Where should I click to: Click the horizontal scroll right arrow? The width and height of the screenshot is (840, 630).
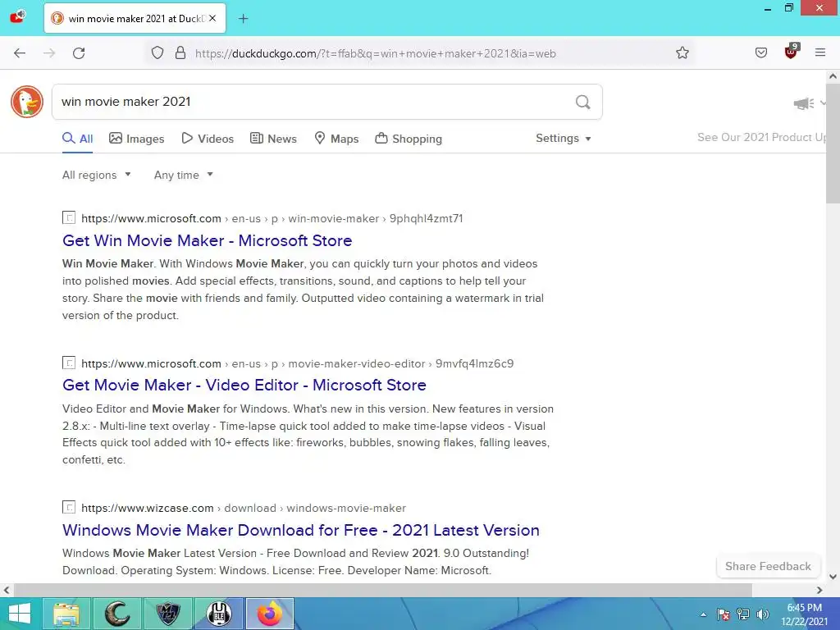819,590
